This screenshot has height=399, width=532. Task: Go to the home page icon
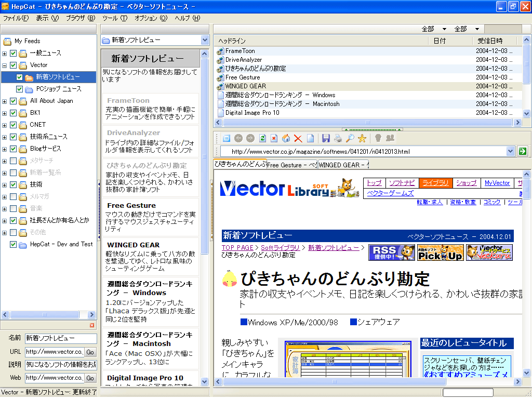[286, 138]
